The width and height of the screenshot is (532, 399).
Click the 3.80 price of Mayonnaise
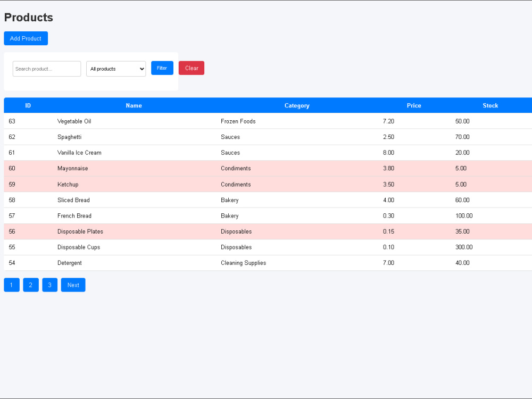click(388, 168)
